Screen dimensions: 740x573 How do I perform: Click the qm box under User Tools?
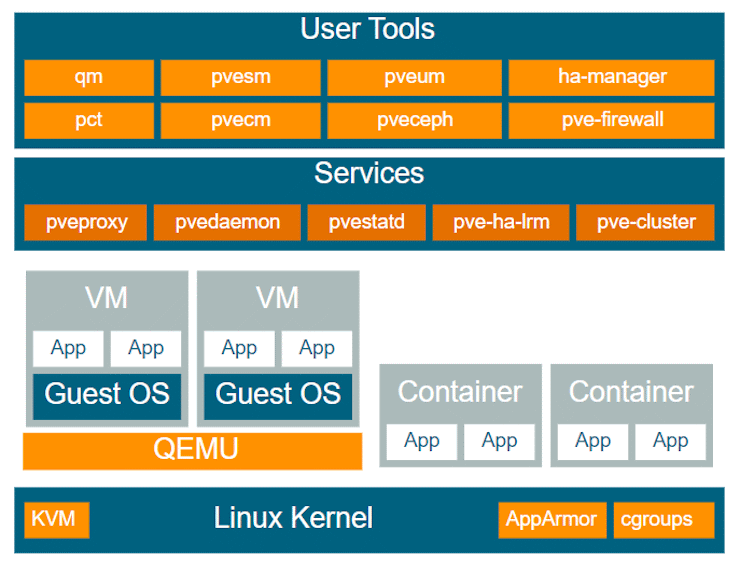pos(89,77)
